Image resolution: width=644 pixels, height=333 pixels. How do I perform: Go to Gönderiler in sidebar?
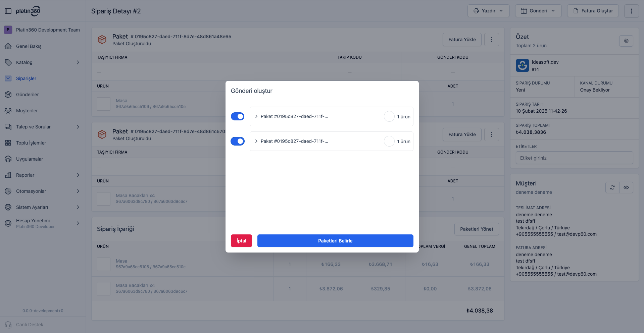(27, 95)
